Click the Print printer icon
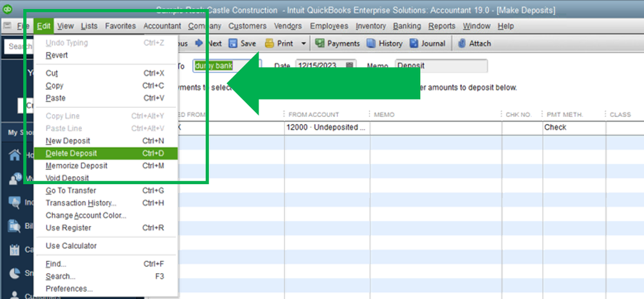The image size is (644, 299). tap(270, 43)
